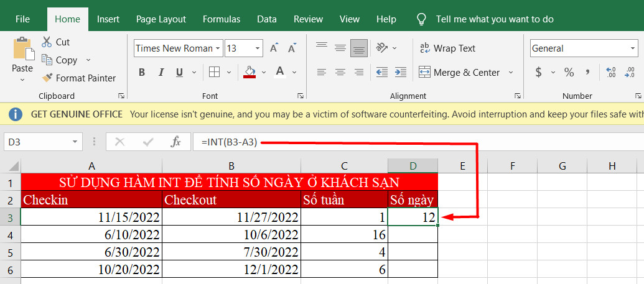The image size is (644, 284).
Task: Open Alignment group dialog launcher
Action: [x=517, y=96]
